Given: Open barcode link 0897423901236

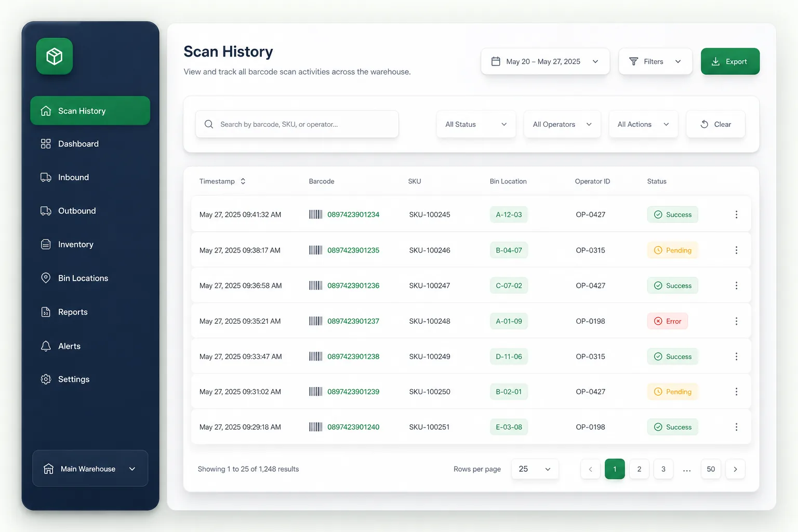Looking at the screenshot, I should [x=353, y=286].
